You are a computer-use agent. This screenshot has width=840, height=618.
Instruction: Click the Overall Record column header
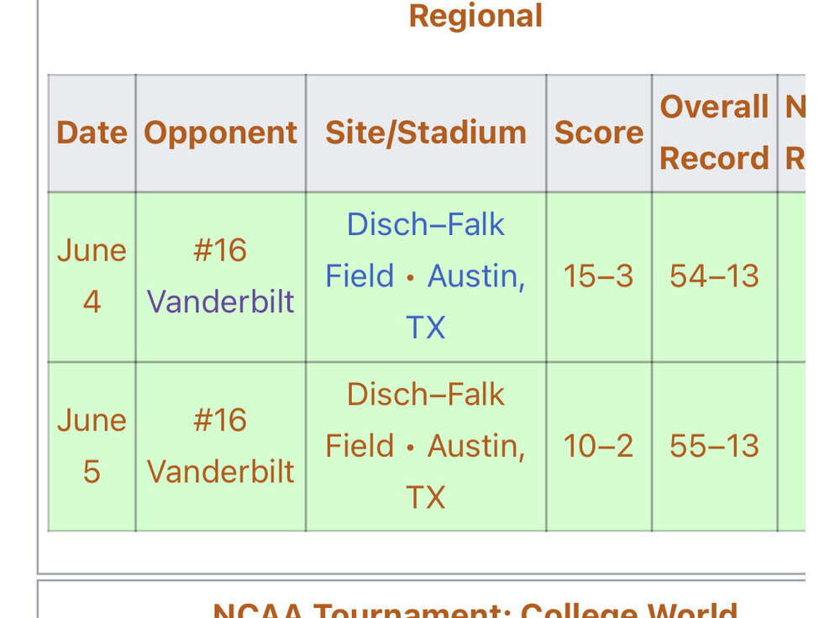click(x=714, y=133)
